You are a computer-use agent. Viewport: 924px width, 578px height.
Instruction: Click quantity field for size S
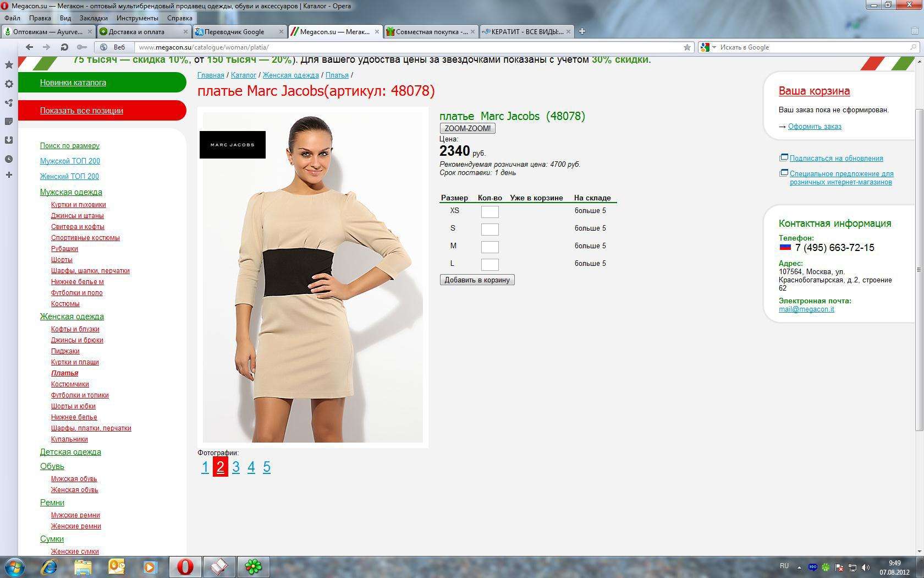pos(490,230)
